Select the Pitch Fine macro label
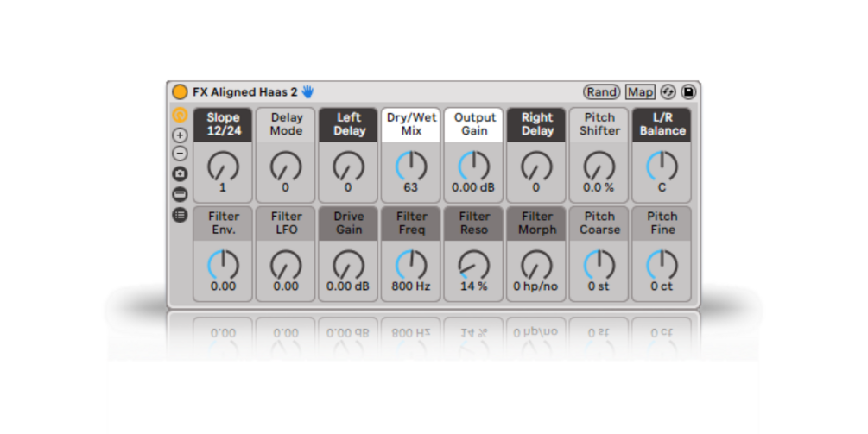This screenshot has width=868, height=434. pyautogui.click(x=662, y=223)
